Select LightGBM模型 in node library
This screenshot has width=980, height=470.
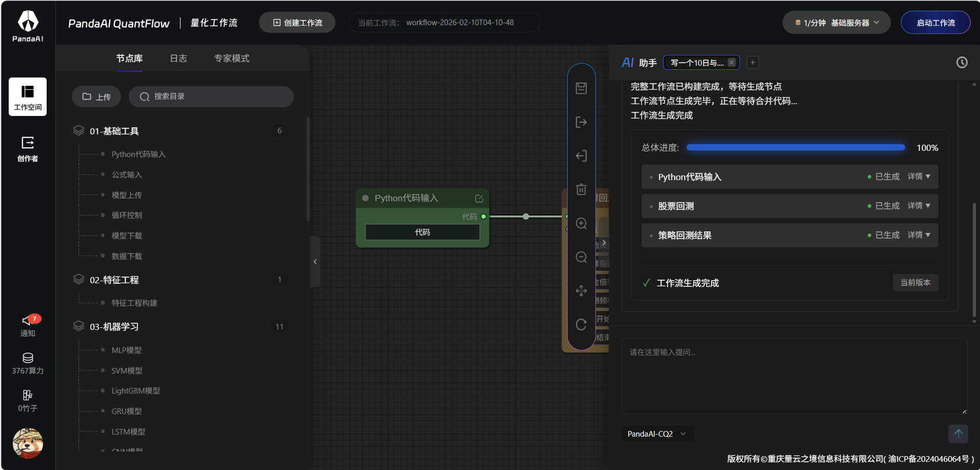tap(136, 391)
